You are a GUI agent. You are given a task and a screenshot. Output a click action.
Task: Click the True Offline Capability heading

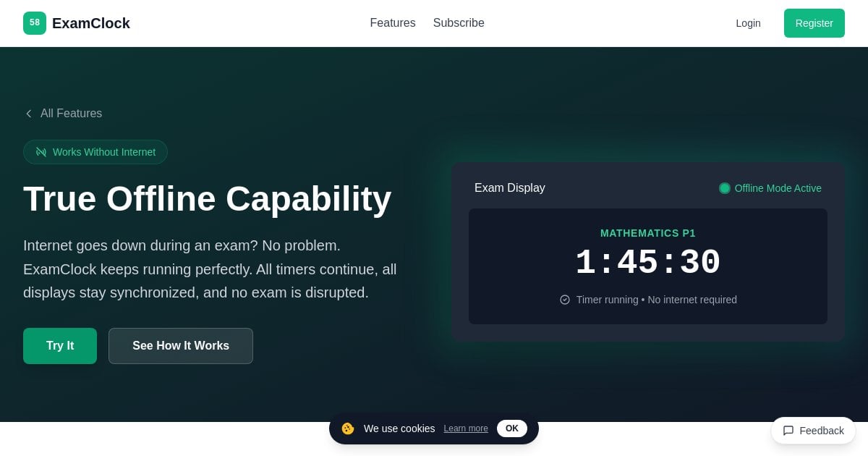tap(208, 199)
